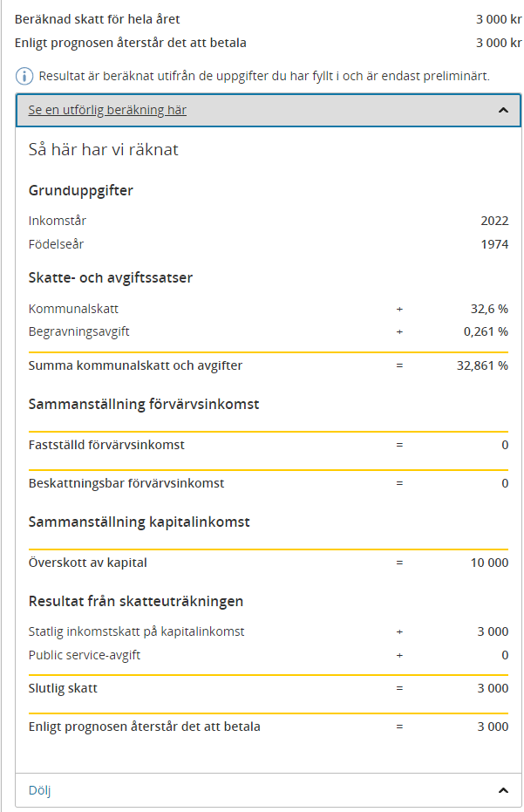Image resolution: width=524 pixels, height=812 pixels.
Task: Click the Public service-avgift row
Action: coord(269,655)
